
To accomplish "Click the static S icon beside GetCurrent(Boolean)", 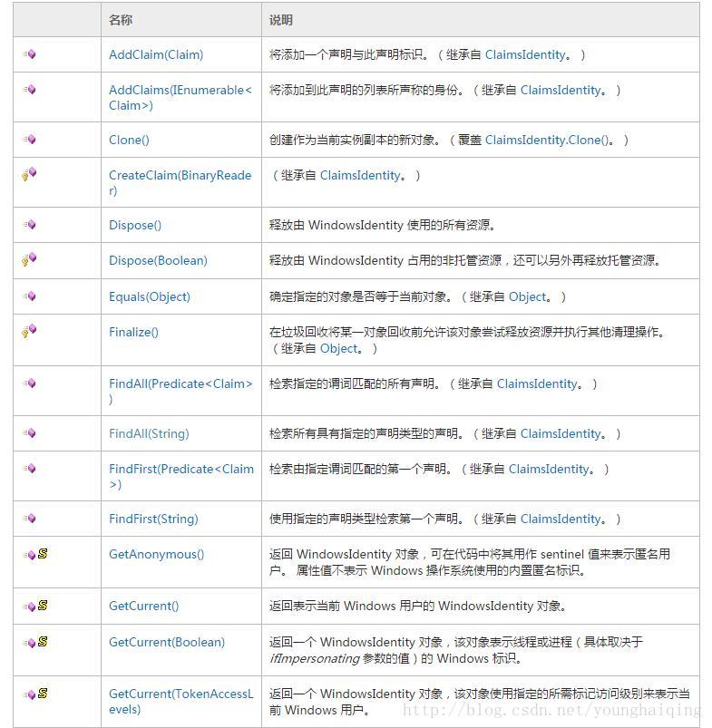I will (x=43, y=641).
